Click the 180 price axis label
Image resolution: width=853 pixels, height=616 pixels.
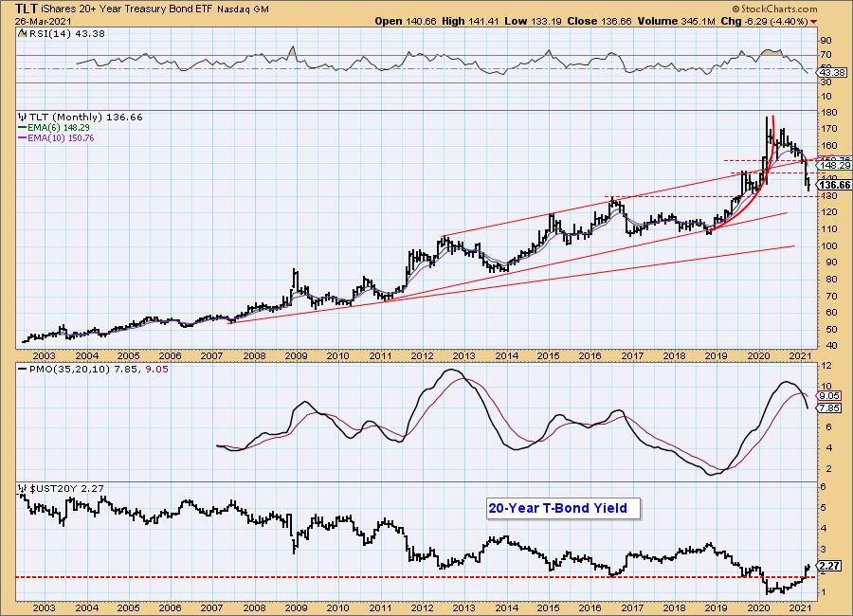[829, 112]
